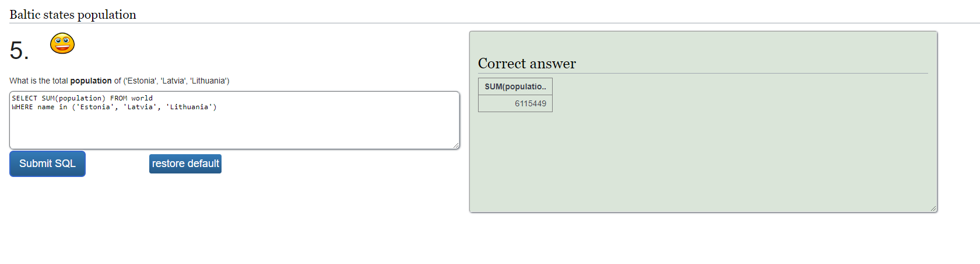Place cursor on WHERE name in line
Screen dimensions: 980x264
tap(114, 107)
